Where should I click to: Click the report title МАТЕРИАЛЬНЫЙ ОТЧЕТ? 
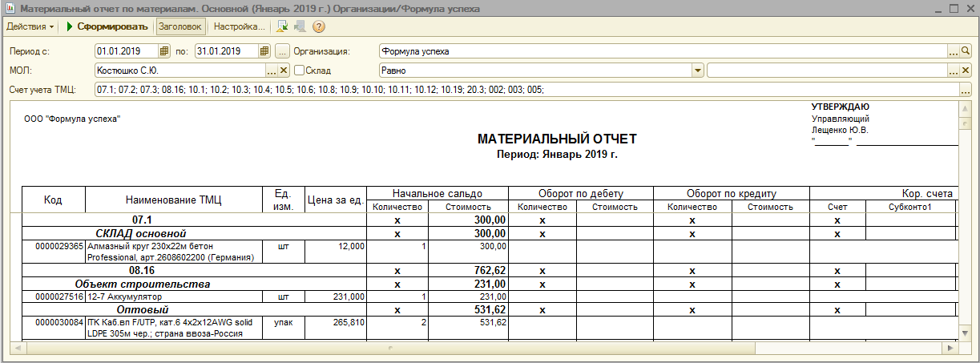pos(558,139)
